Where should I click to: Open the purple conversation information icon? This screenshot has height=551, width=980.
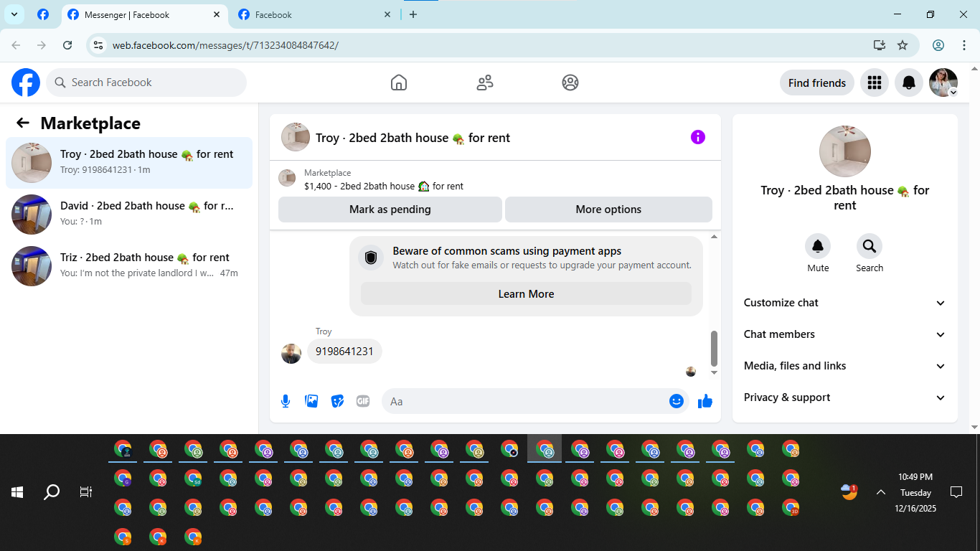coord(698,137)
